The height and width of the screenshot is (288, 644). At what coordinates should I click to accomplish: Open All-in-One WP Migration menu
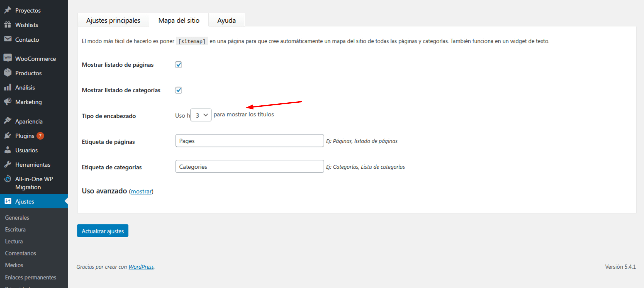34,183
